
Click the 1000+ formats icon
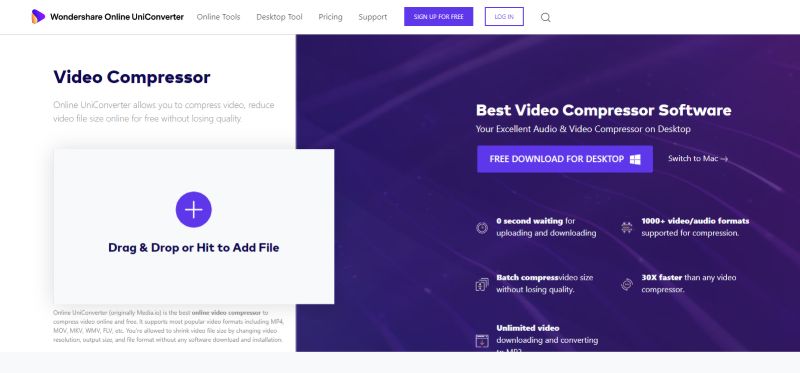[x=627, y=228]
